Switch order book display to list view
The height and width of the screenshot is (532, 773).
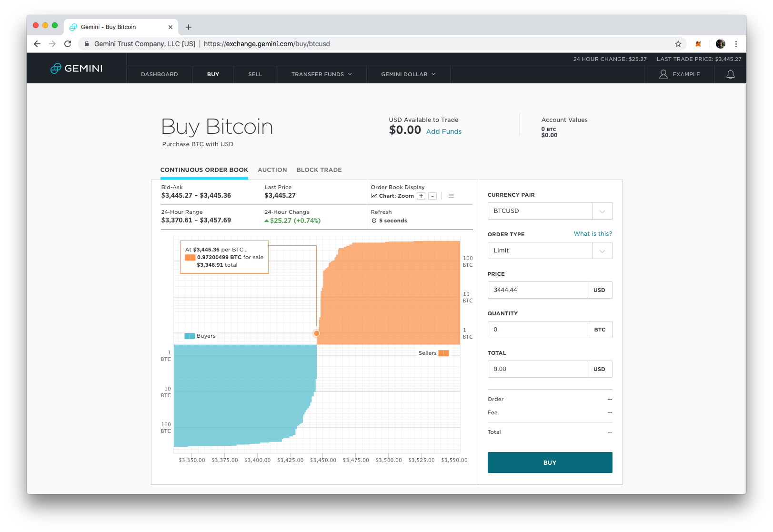pyautogui.click(x=451, y=196)
